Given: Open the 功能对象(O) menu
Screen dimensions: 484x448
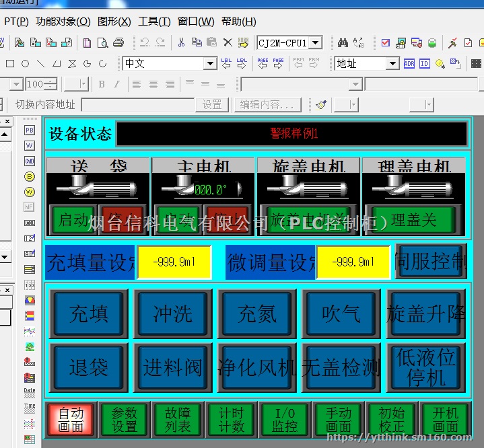Looking at the screenshot, I should (x=63, y=22).
